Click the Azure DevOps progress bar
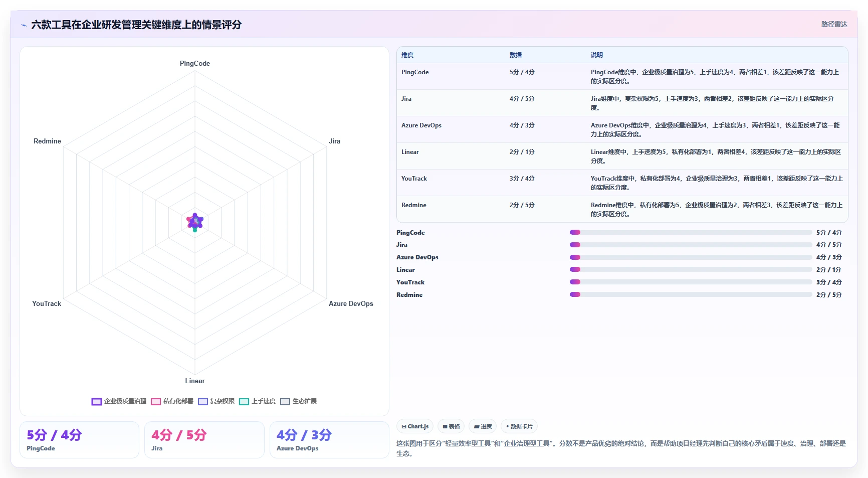The width and height of the screenshot is (868, 478). (x=691, y=257)
